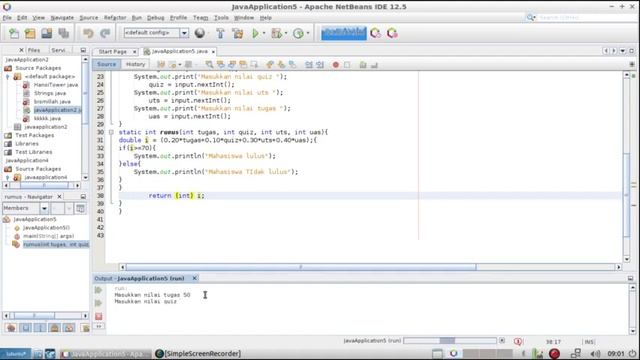
Task: Click the red Stop button in Output panel
Action: (x=98, y=316)
